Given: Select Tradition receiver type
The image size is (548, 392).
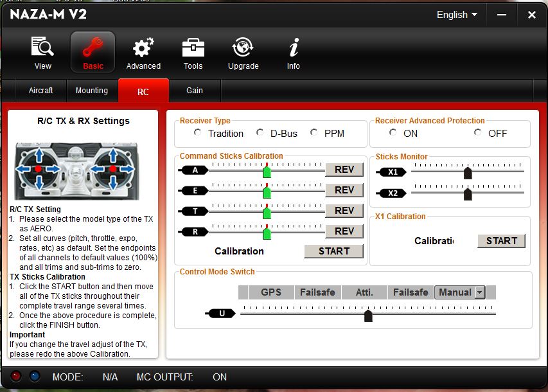Looking at the screenshot, I should pos(198,132).
